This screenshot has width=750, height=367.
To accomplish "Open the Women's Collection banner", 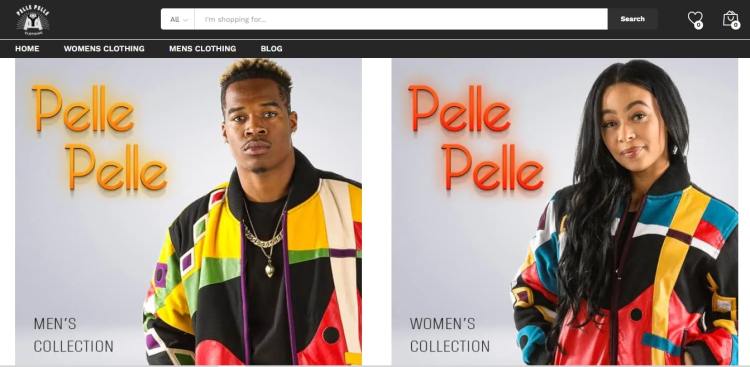I will click(564, 212).
